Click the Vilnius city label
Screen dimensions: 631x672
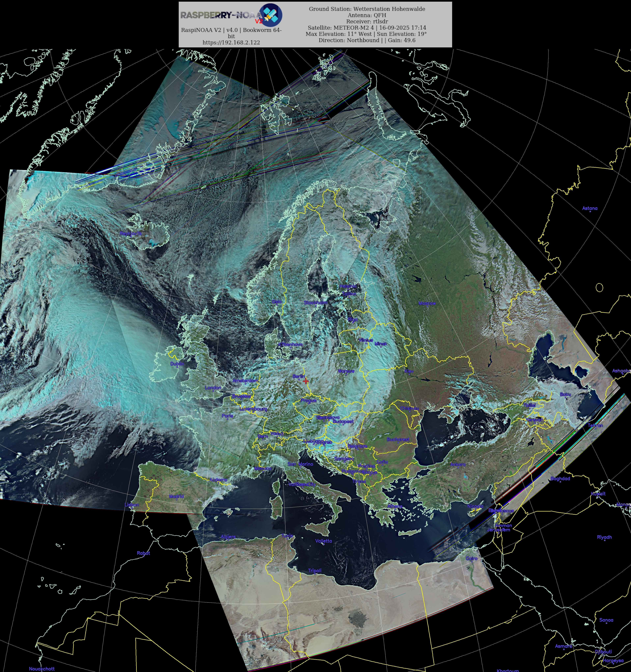[365, 340]
